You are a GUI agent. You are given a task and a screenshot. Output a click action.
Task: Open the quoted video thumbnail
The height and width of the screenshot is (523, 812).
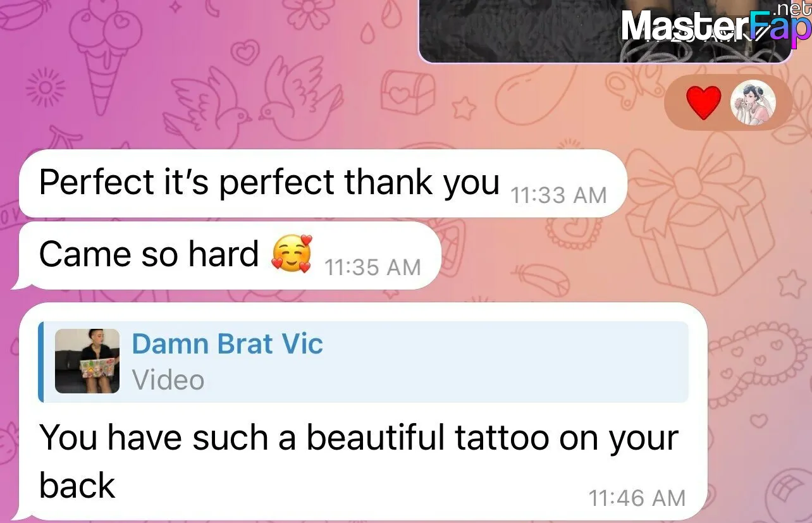(87, 361)
